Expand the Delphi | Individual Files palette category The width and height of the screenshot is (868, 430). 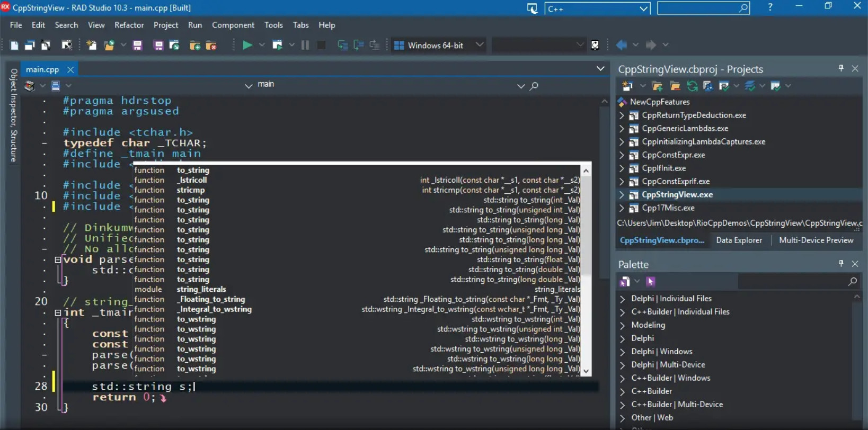tap(622, 299)
